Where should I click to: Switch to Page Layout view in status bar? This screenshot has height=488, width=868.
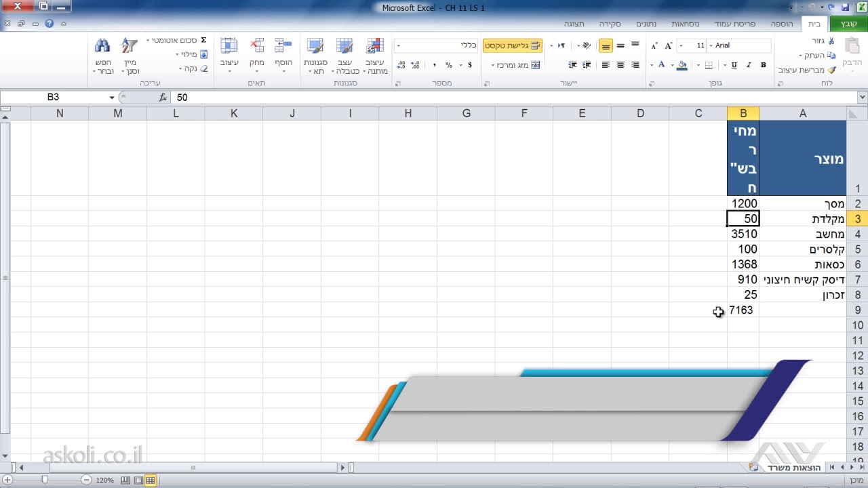138,480
